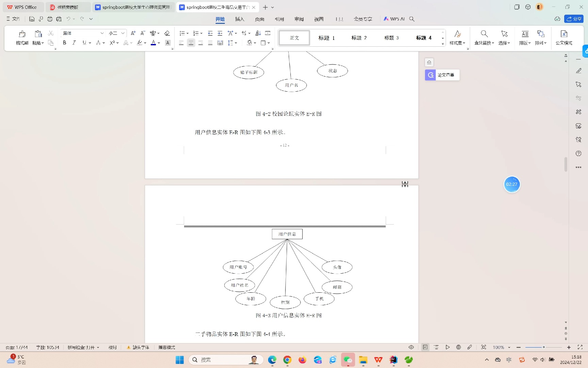Expand the styles gallery more arrow
588x368 pixels.
(x=443, y=44)
